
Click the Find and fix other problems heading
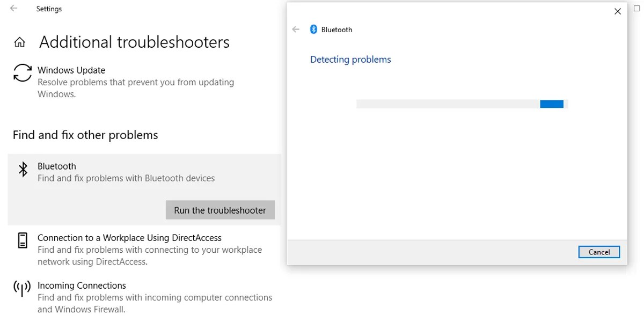point(85,135)
